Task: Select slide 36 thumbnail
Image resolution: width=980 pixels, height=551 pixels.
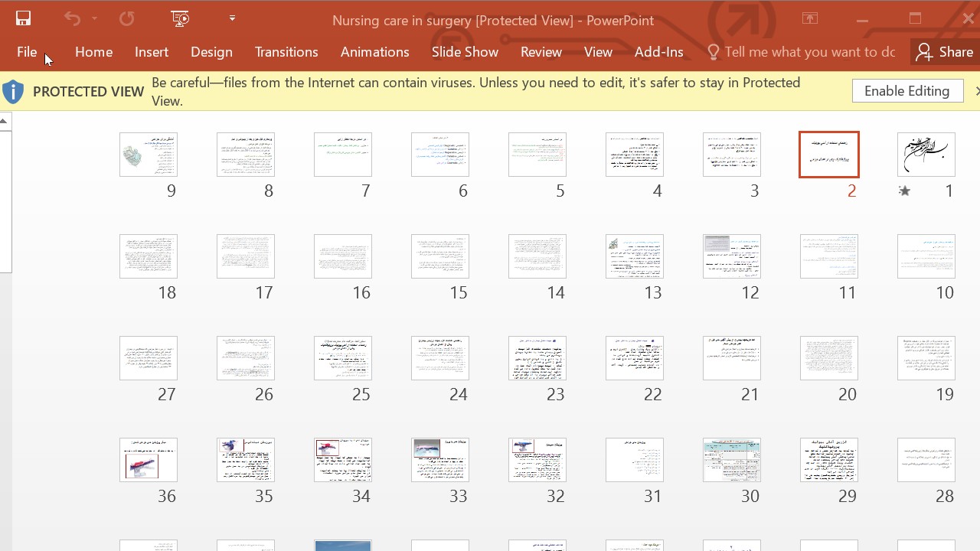Action: pos(149,460)
